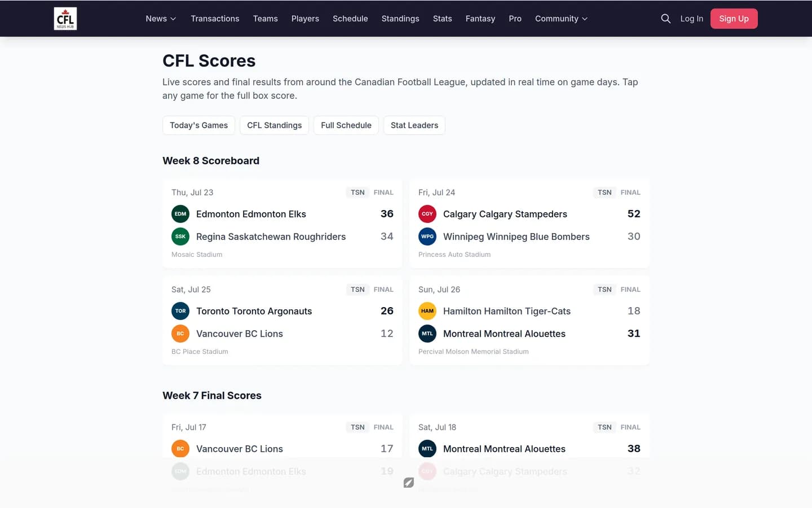
Task: Click the Winnipeg Blue Bombers WPG badge
Action: coord(427,237)
